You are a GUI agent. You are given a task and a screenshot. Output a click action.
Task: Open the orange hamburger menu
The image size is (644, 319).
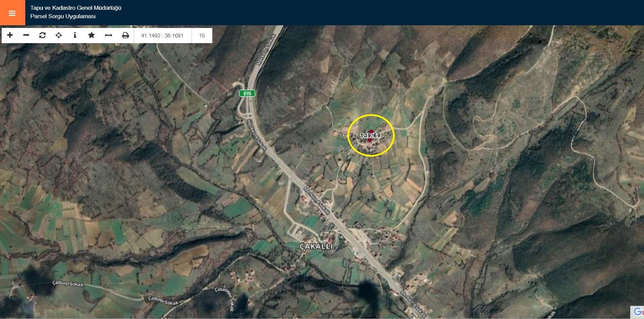point(12,13)
